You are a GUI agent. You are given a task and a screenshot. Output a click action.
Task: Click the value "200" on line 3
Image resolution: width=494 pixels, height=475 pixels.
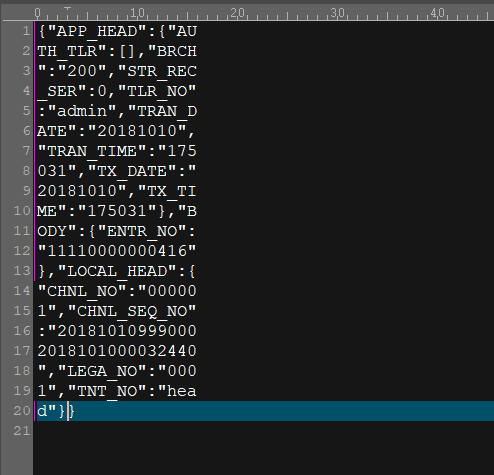tap(82, 71)
